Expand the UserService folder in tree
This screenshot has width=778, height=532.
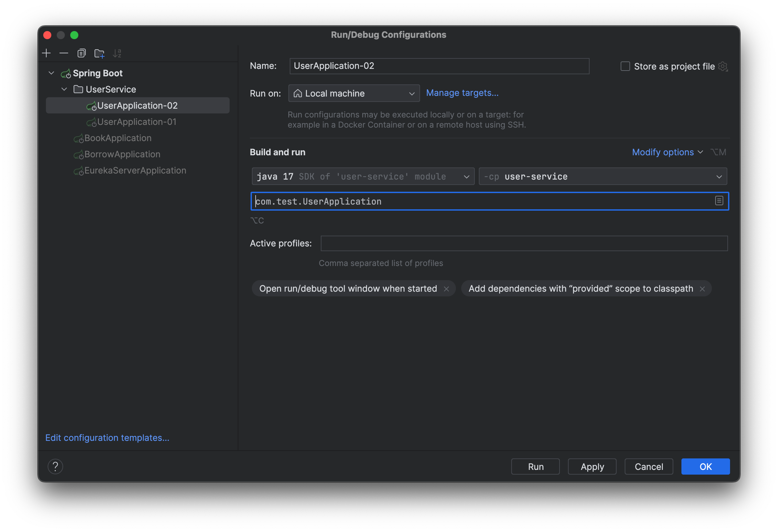(x=63, y=89)
